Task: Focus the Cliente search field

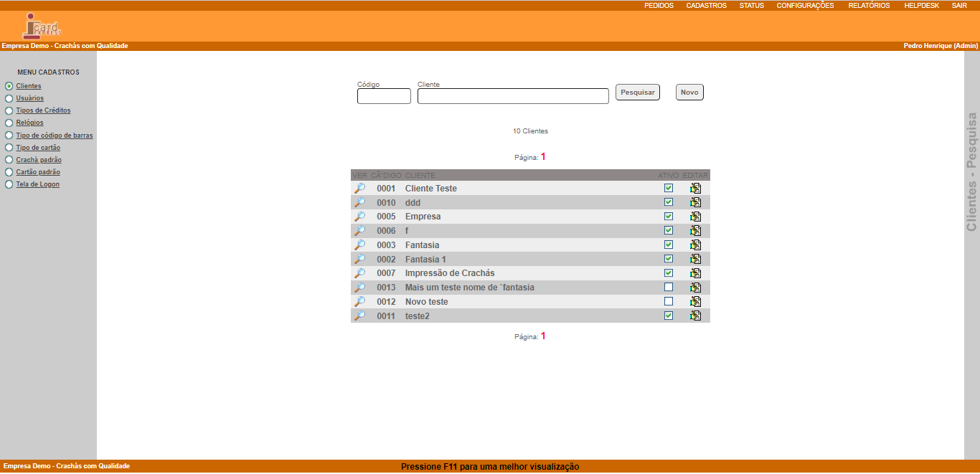Action: 513,96
